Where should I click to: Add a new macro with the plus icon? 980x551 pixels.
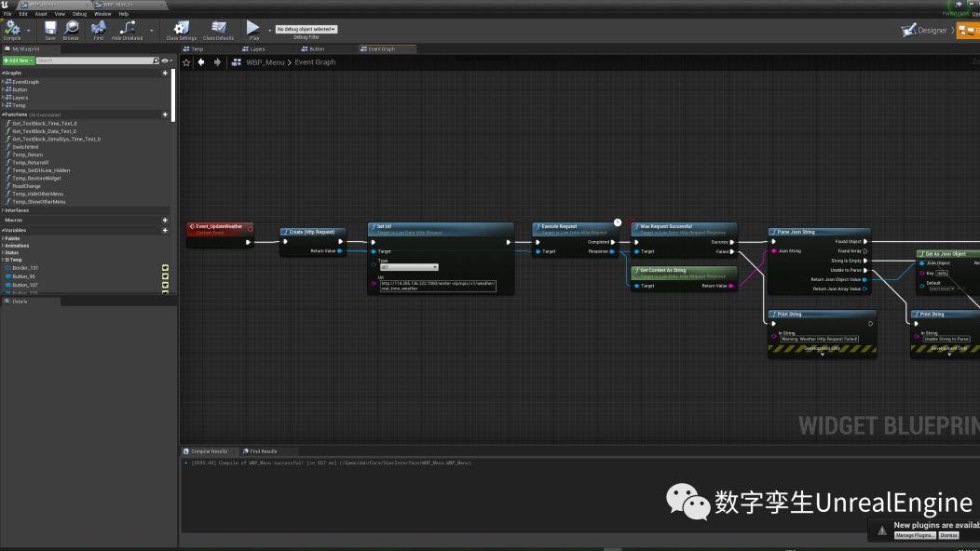tap(165, 221)
